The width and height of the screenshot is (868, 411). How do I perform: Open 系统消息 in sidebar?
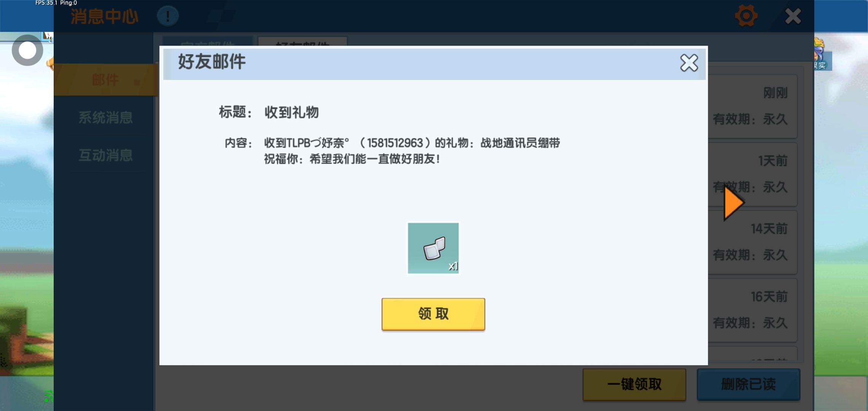[106, 117]
